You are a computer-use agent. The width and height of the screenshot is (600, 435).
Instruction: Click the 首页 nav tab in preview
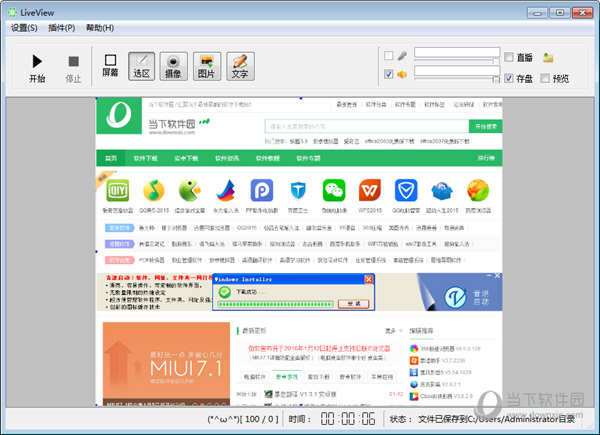click(x=111, y=158)
